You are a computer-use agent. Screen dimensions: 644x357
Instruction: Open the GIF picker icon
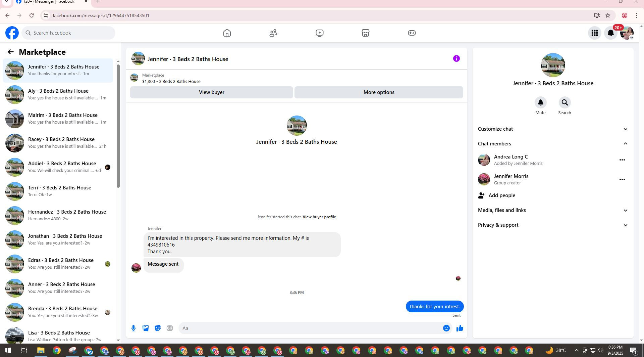click(x=170, y=328)
